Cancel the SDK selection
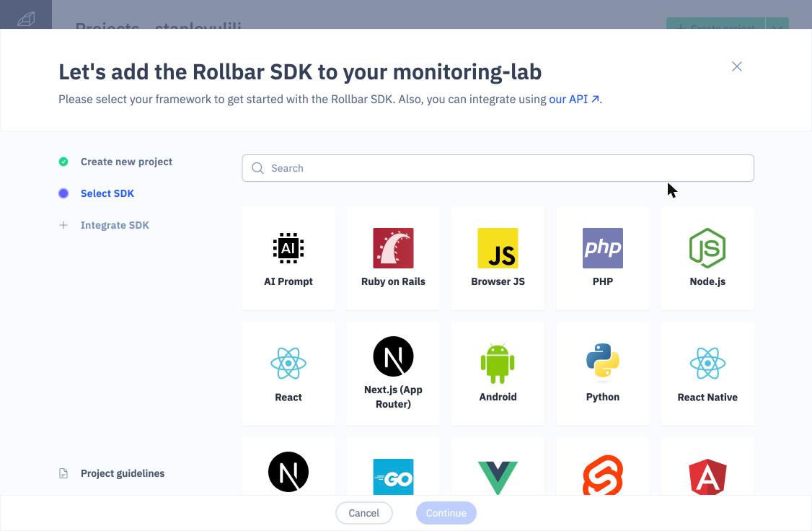This screenshot has height=531, width=812. (363, 513)
